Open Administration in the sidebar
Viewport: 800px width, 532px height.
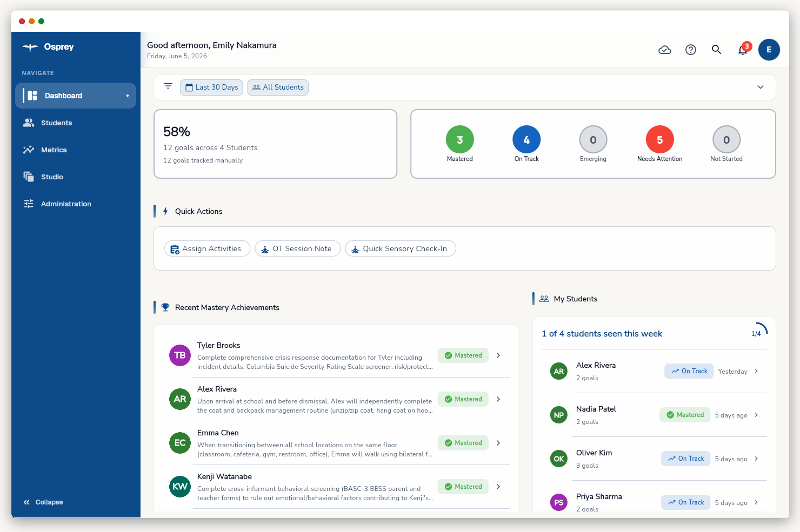point(76,204)
